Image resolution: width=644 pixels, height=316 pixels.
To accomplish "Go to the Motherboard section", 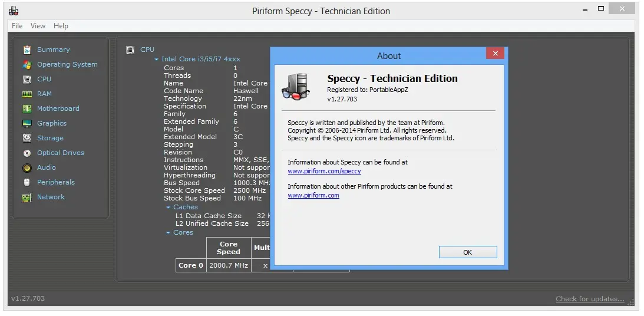I will [58, 108].
